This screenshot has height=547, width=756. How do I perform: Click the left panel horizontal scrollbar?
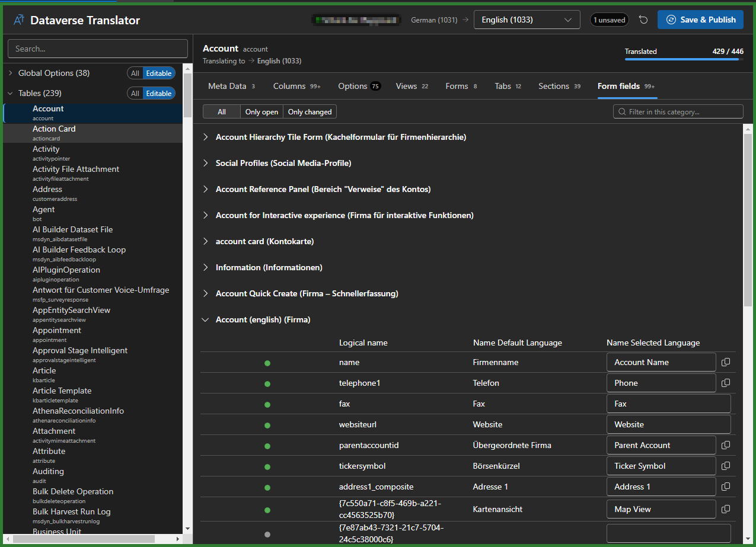(x=84, y=539)
